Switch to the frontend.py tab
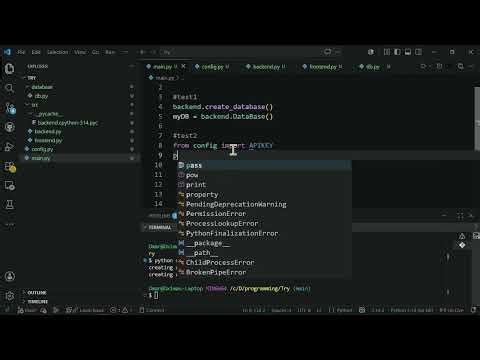480x360 pixels. [x=323, y=67]
